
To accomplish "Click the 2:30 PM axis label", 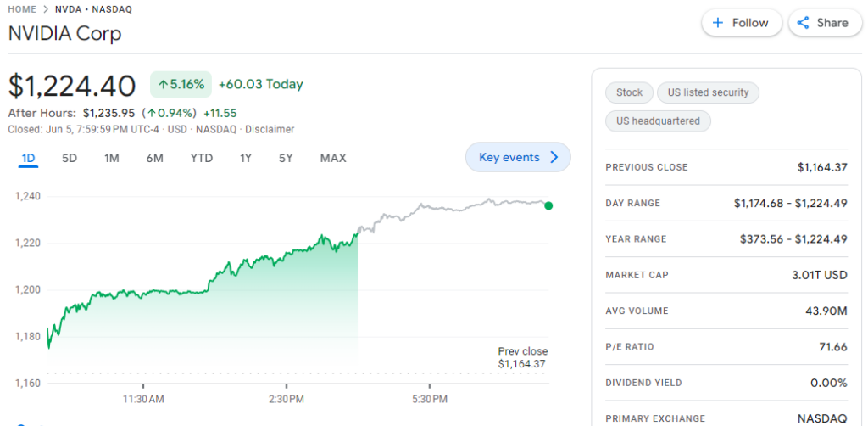I will tap(287, 399).
